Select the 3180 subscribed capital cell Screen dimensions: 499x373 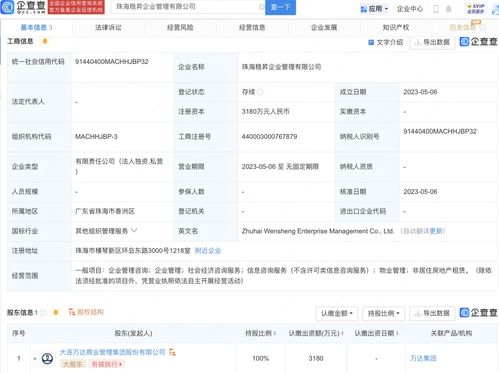[x=316, y=358]
